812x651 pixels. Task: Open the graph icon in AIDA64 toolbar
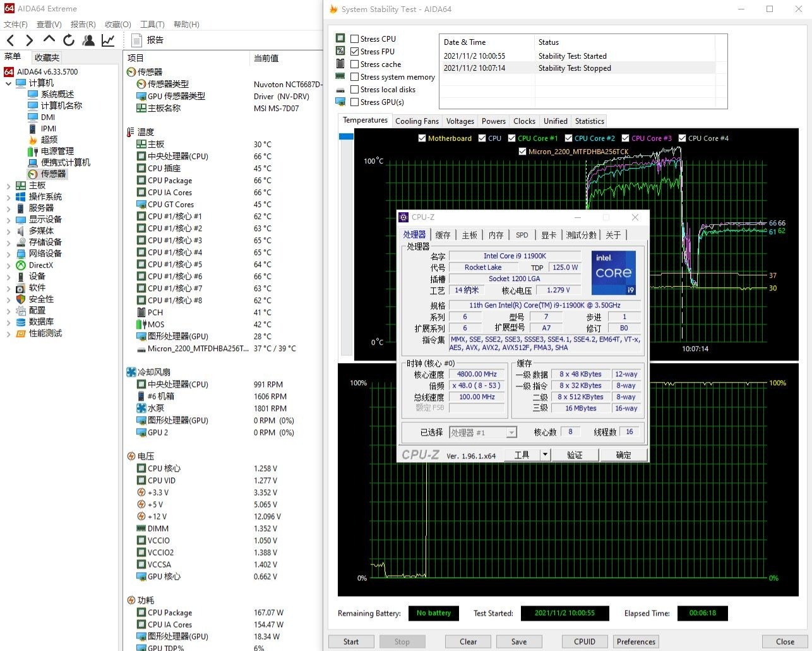108,40
